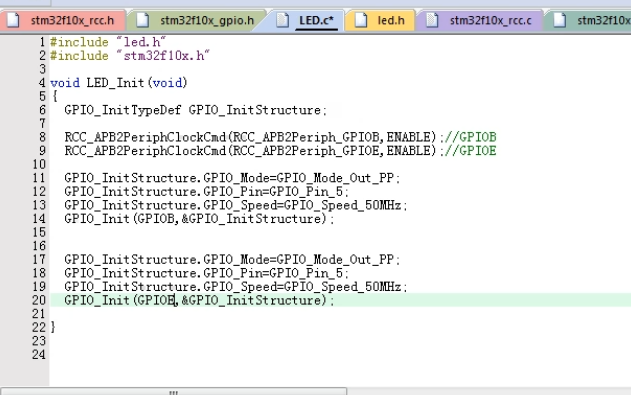Click file icon on led.h tab

(x=361, y=20)
